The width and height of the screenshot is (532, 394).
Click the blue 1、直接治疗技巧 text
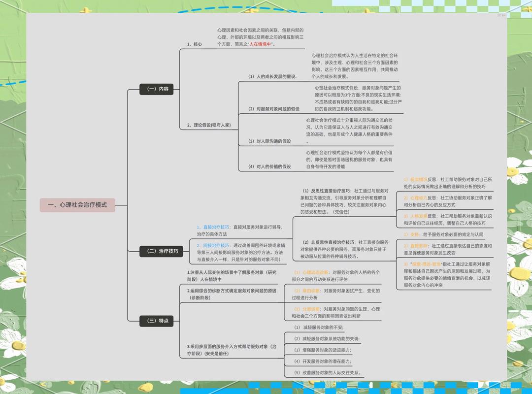click(213, 227)
